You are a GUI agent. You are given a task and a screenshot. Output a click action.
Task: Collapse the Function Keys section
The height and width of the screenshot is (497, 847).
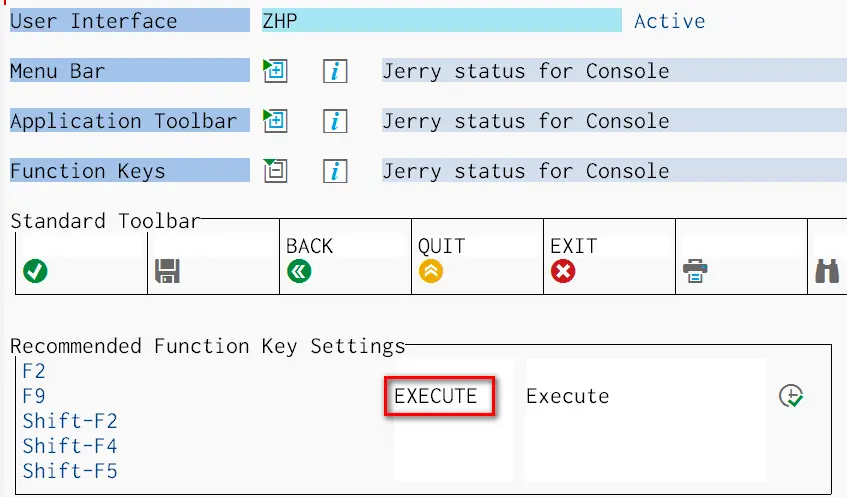point(274,171)
